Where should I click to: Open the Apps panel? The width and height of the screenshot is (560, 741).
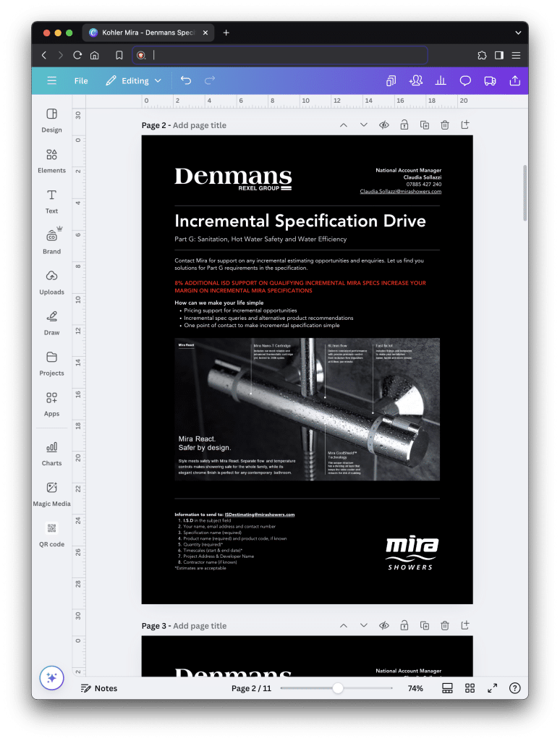(x=51, y=405)
